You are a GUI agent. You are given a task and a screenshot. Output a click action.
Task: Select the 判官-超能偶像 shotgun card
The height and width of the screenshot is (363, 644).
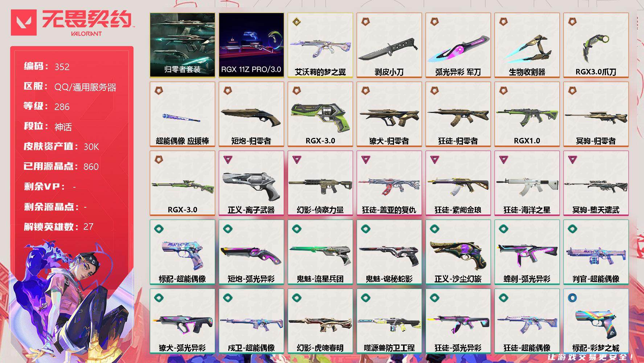(596, 252)
